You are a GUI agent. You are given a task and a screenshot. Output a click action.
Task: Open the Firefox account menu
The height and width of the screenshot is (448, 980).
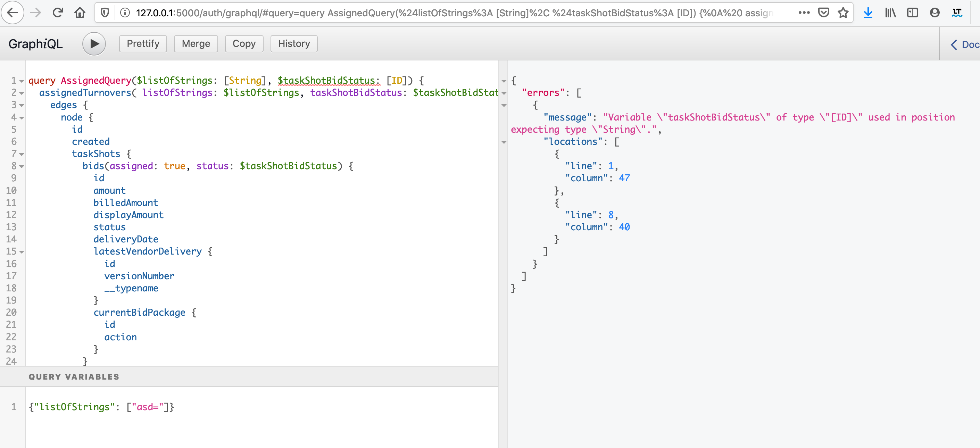pos(935,13)
